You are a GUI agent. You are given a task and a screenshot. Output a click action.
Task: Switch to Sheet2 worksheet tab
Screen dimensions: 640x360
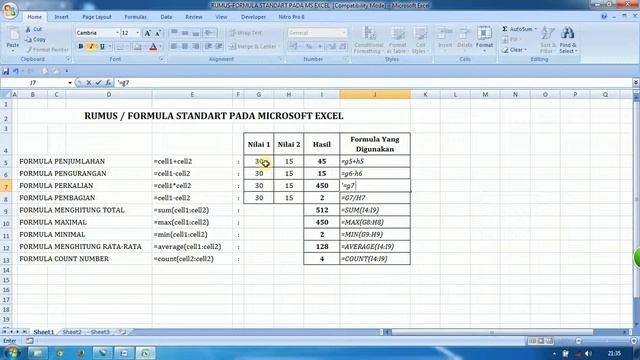coord(72,332)
